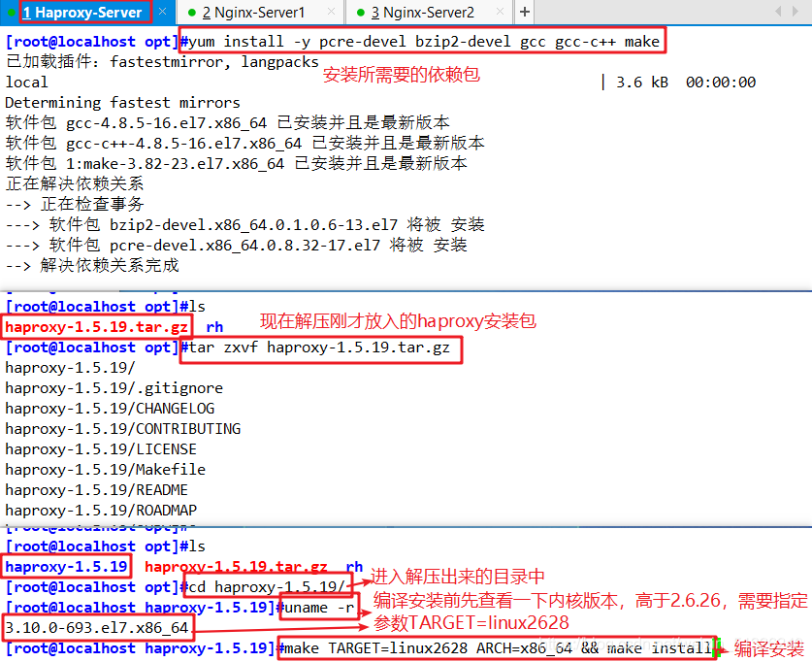Close the Nginx-Server1 tab

pyautogui.click(x=332, y=12)
